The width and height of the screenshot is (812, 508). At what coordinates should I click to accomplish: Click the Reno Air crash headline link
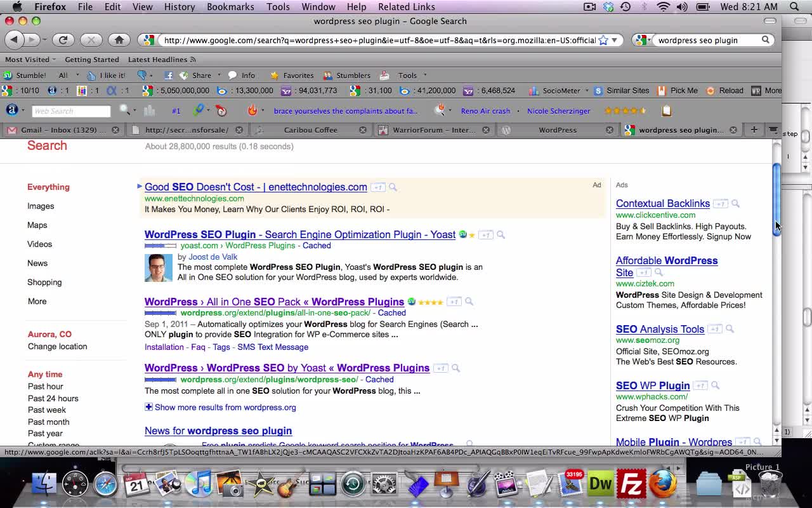[485, 110]
